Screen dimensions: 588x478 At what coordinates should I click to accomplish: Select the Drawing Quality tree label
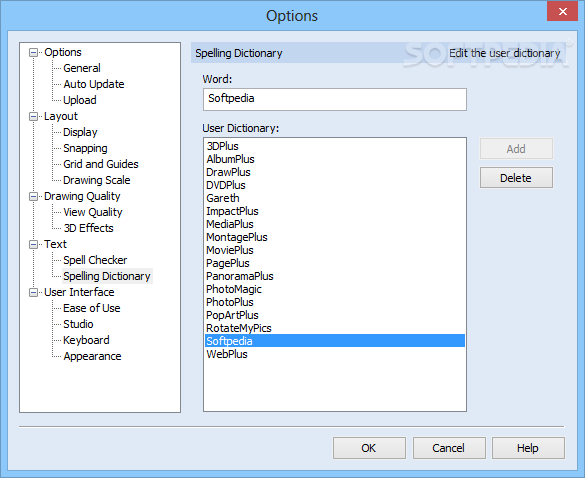pos(82,196)
